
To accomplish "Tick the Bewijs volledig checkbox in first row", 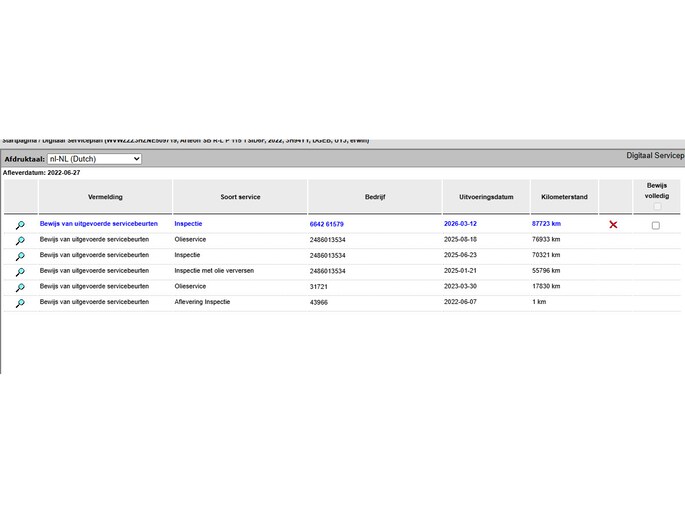I will (656, 225).
